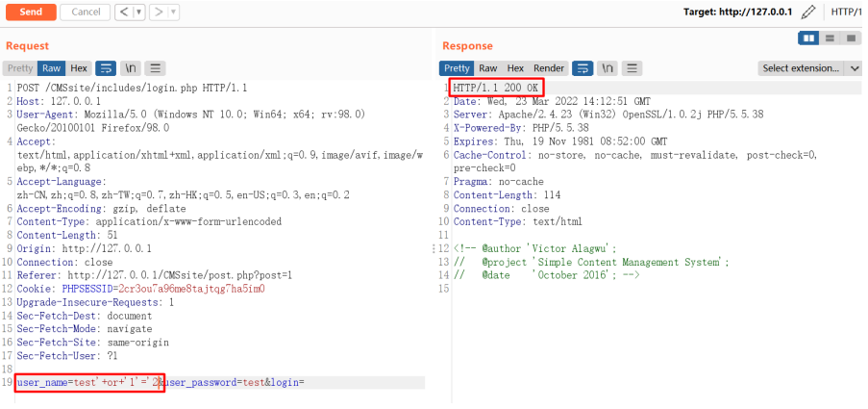Screen dimensions: 868x409
Task: Toggle non-printable characters in Request panel
Action: (131, 68)
